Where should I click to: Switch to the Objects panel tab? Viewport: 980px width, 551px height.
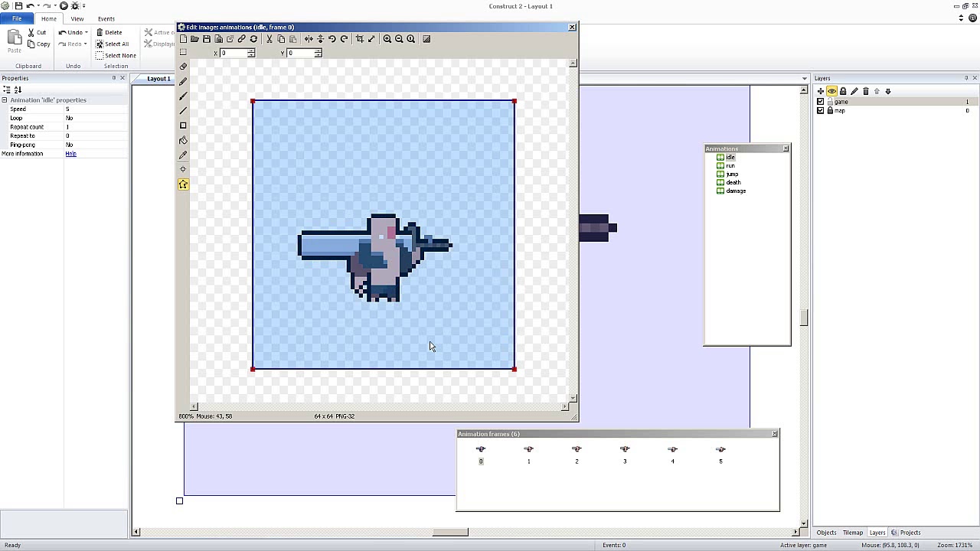826,533
